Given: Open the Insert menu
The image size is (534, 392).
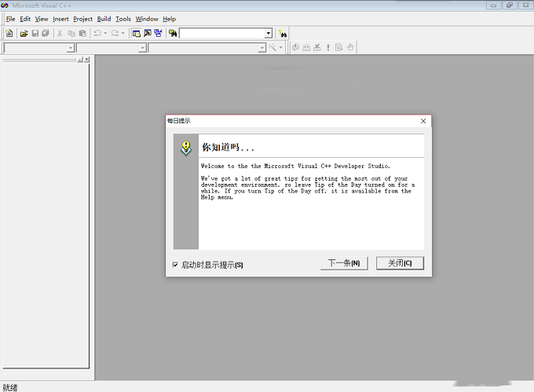Looking at the screenshot, I should pyautogui.click(x=60, y=19).
